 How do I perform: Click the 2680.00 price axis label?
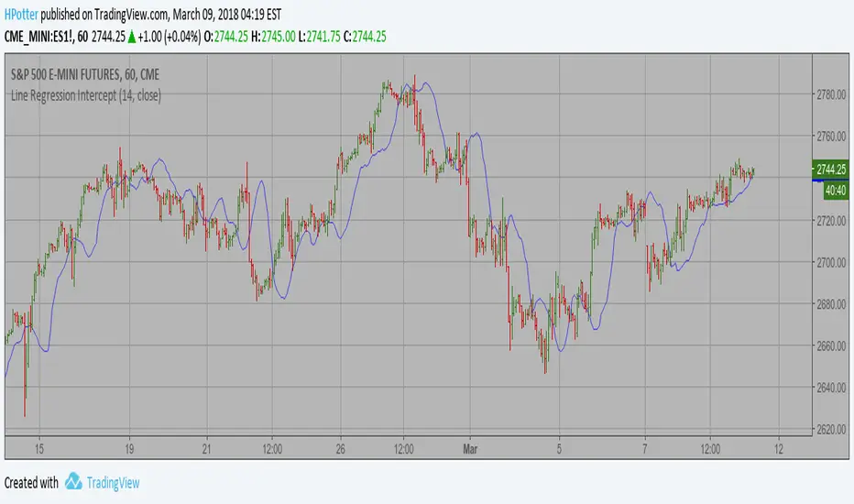pyautogui.click(x=831, y=304)
